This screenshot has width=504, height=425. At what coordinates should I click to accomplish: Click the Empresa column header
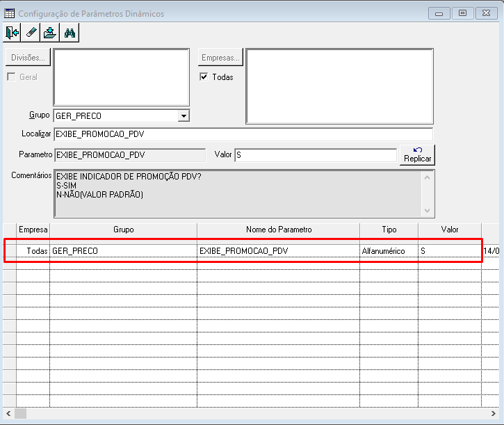(33, 230)
